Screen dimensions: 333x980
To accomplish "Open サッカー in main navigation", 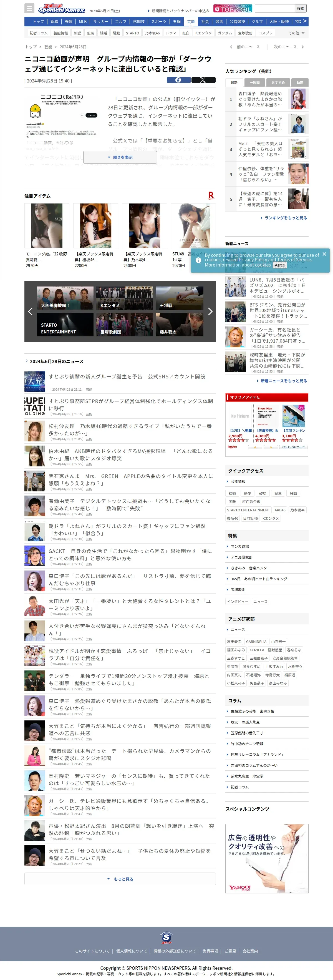I will coord(101,22).
